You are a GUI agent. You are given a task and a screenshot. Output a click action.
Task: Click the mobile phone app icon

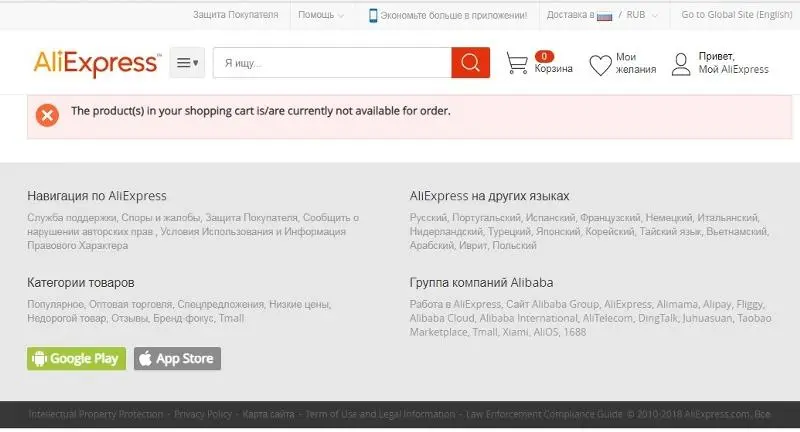(x=373, y=15)
